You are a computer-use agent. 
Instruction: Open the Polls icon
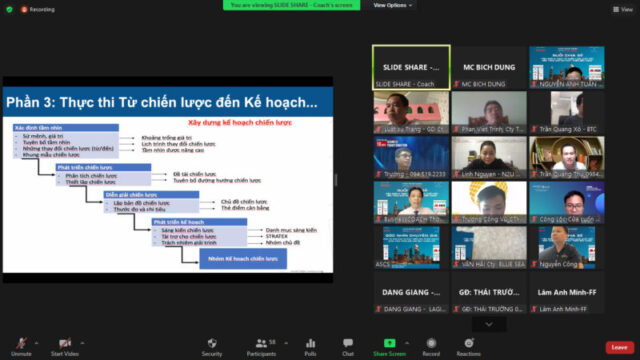pyautogui.click(x=310, y=343)
